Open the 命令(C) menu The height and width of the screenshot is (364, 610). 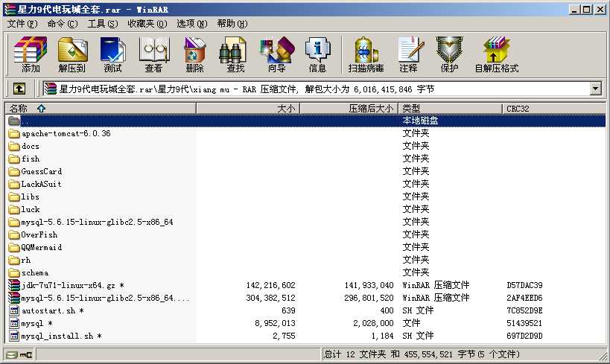[x=63, y=24]
